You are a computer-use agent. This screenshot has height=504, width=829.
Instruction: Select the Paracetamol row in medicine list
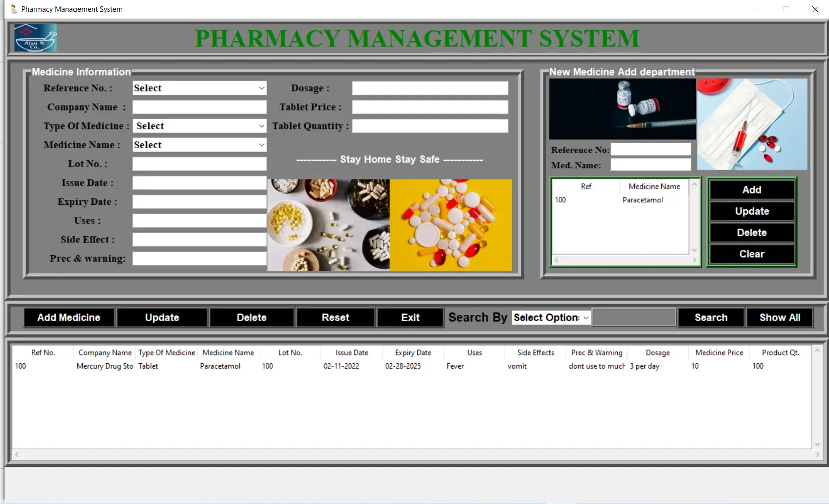tap(621, 199)
